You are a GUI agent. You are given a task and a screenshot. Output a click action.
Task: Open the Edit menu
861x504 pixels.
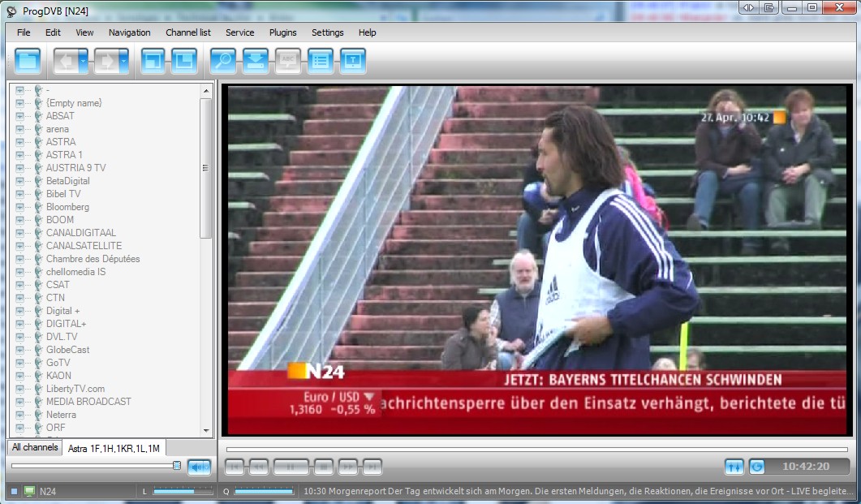pos(53,32)
